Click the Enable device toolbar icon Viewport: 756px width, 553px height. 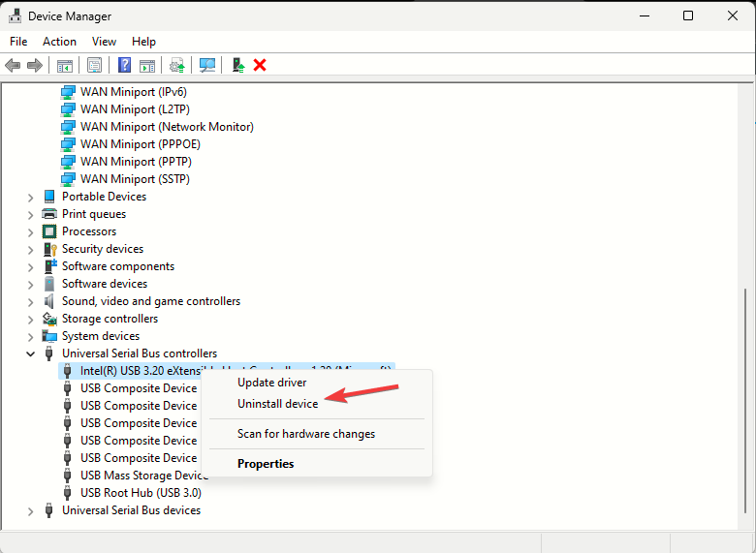click(x=238, y=65)
